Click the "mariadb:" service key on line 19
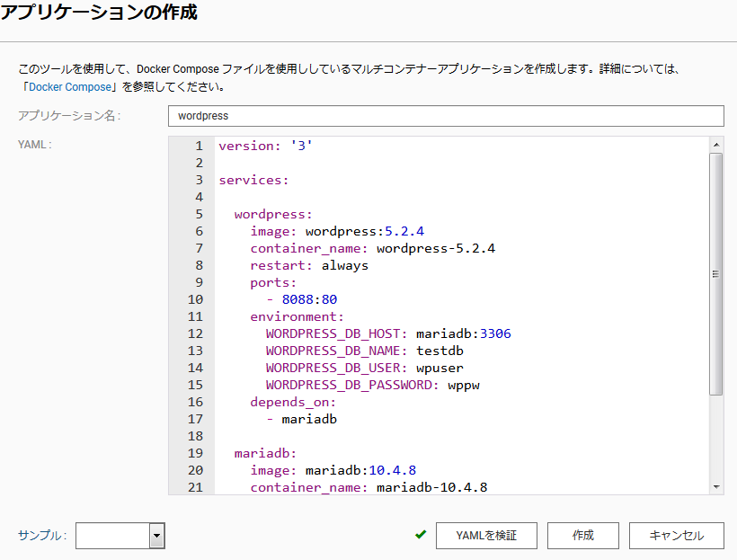Viewport: 737px width, 560px height. point(265,453)
